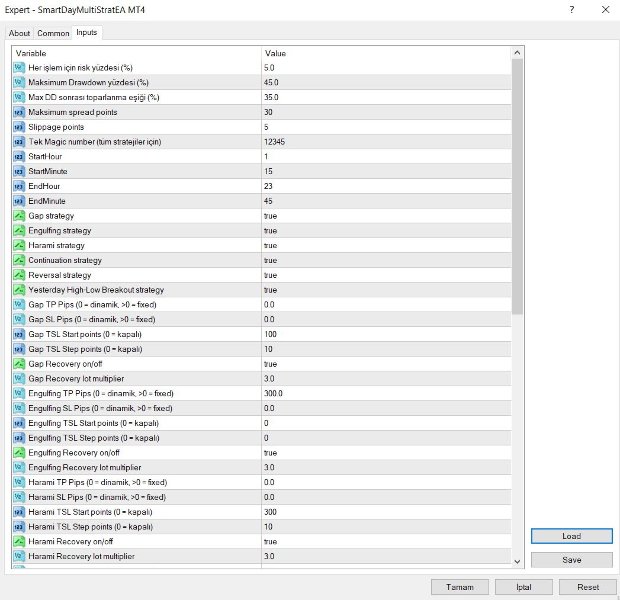Screen dimensions: 620x600
Task: Select the 'Harami TP Pips' row label
Action: click(98, 483)
